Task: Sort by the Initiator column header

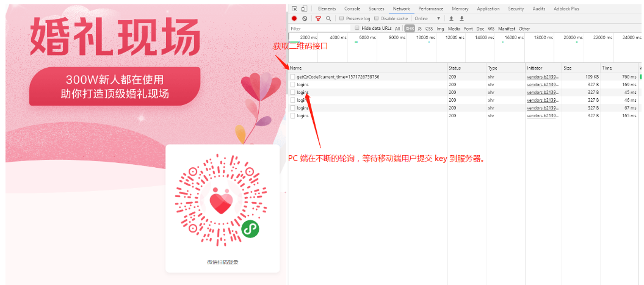Action: (543, 68)
